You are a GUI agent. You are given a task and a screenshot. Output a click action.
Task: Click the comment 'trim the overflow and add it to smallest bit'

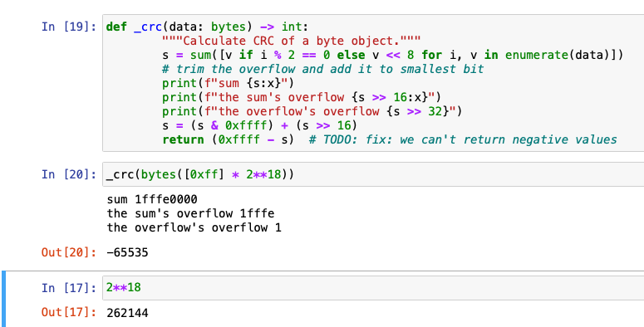[x=322, y=69]
